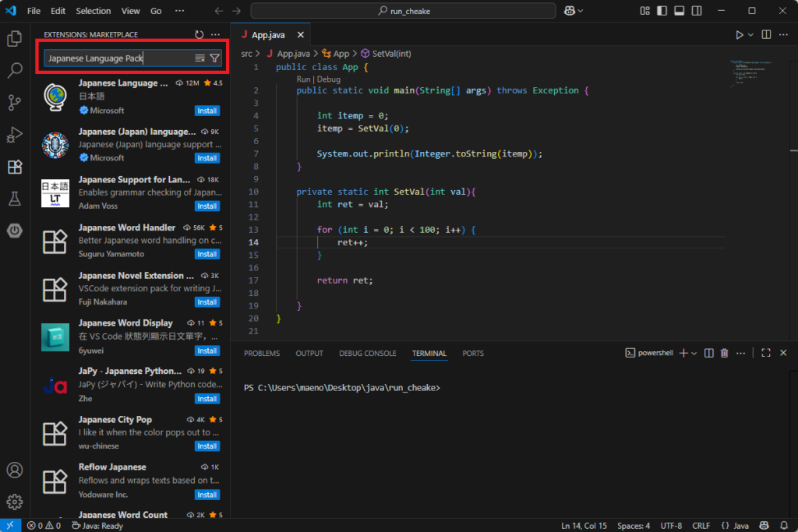The width and height of the screenshot is (798, 532).
Task: Split the terminal pane
Action: coord(708,353)
